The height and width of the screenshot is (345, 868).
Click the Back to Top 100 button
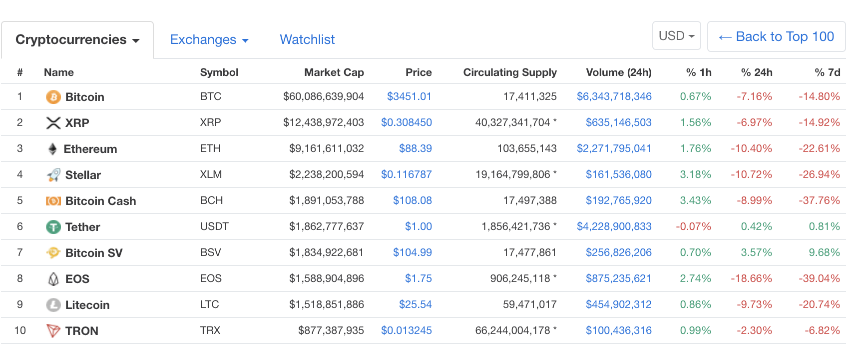pos(776,36)
